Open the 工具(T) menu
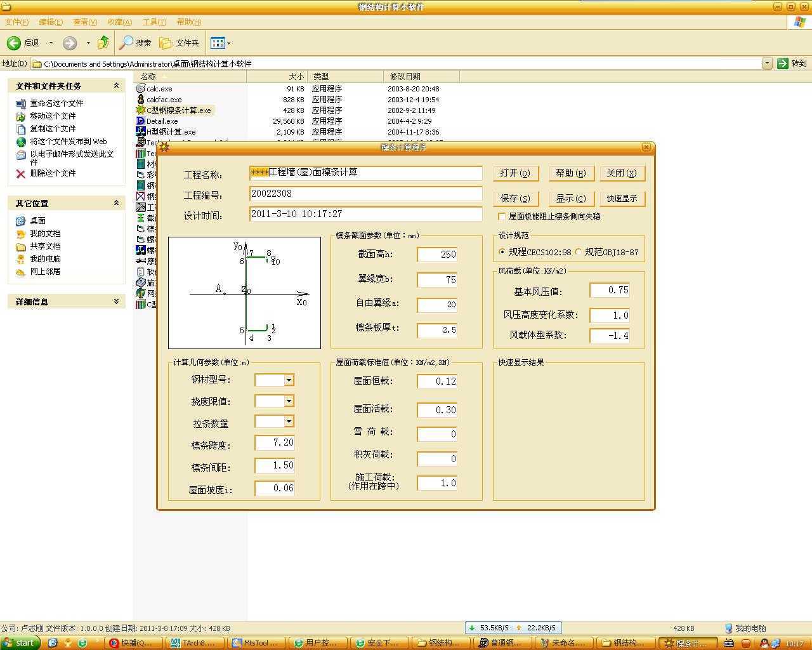 [x=154, y=22]
